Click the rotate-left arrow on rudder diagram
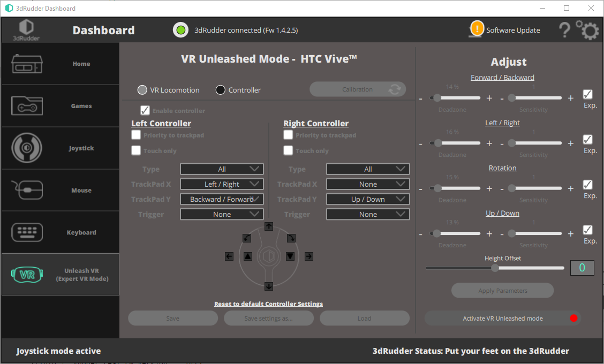This screenshot has width=604, height=364. (x=247, y=238)
